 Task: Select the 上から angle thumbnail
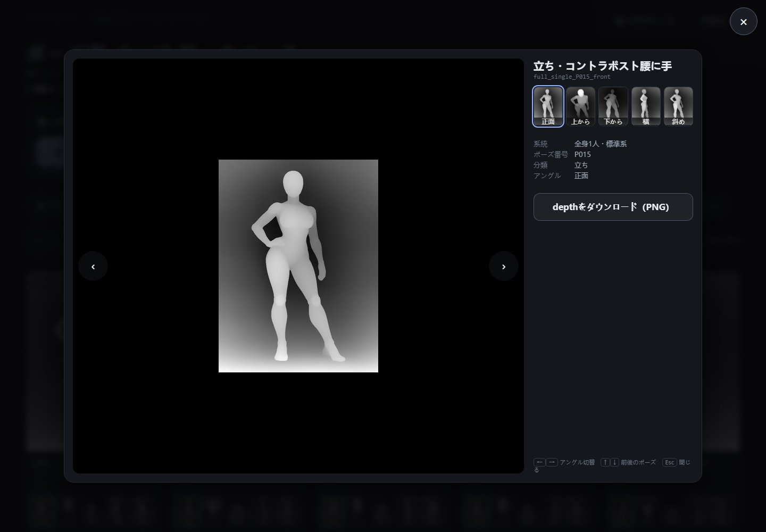580,106
